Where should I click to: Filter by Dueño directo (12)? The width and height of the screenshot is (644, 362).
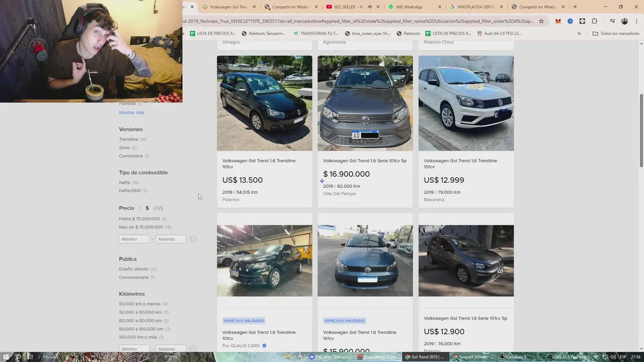click(x=138, y=269)
